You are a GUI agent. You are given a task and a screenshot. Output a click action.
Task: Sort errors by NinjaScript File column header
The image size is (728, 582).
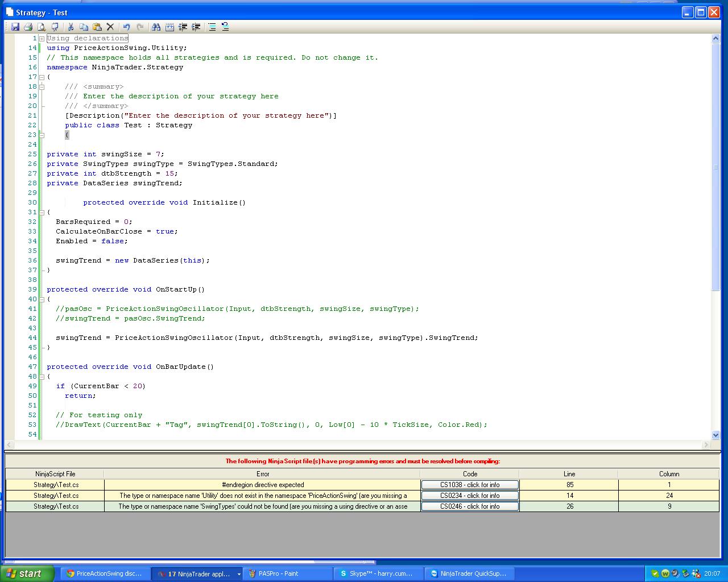click(55, 474)
